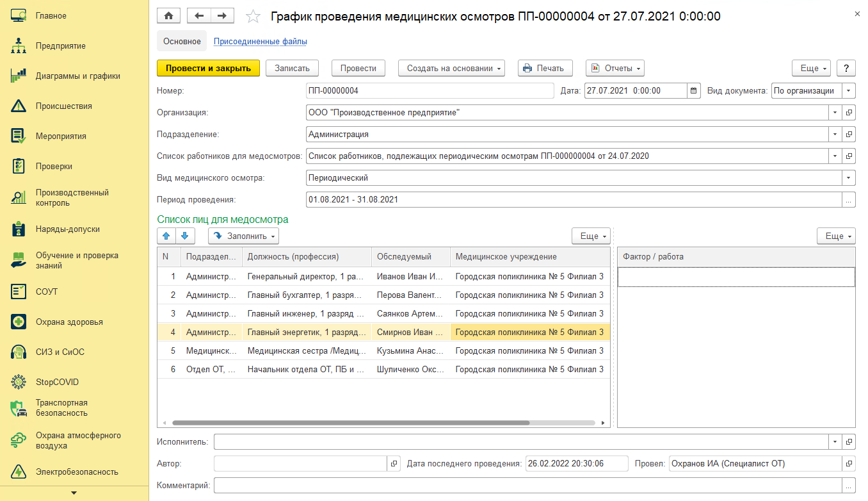
Task: Open Организация field open-form icon
Action: 849,113
